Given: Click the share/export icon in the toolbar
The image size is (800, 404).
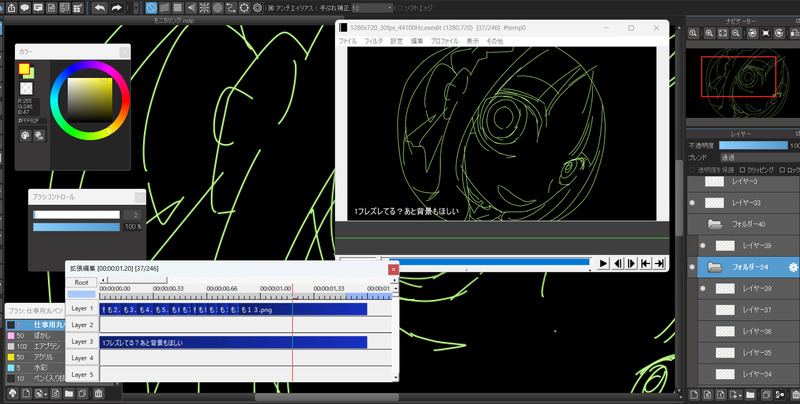Looking at the screenshot, I should coord(11,8).
